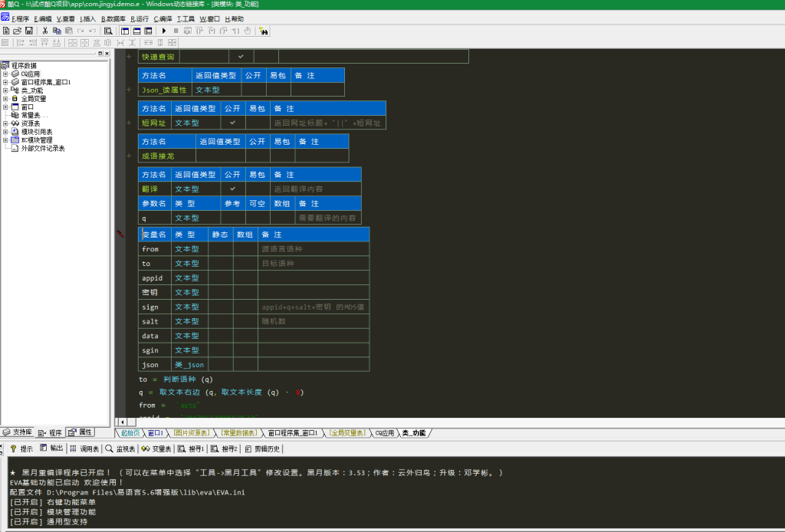This screenshot has height=532, width=785.
Task: Switch to the CQ应用 editor tab
Action: 386,433
